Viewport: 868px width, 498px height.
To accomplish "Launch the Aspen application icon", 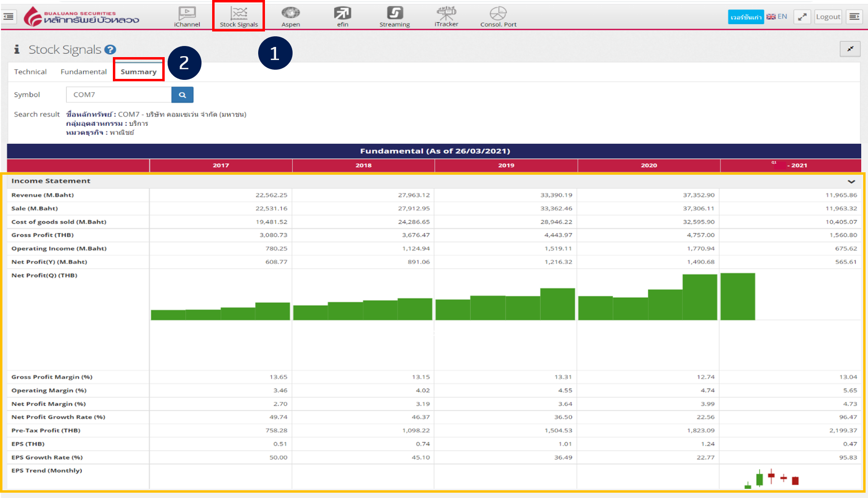I will (x=291, y=17).
